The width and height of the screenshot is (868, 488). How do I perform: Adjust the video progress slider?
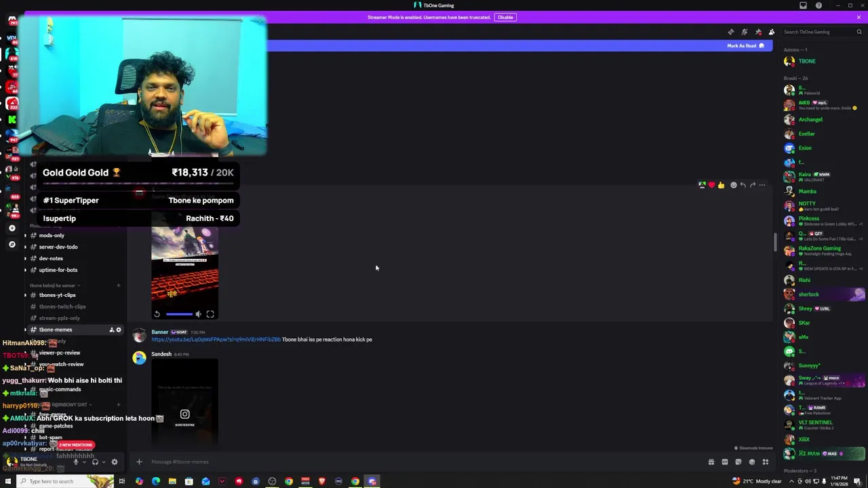[x=179, y=314]
